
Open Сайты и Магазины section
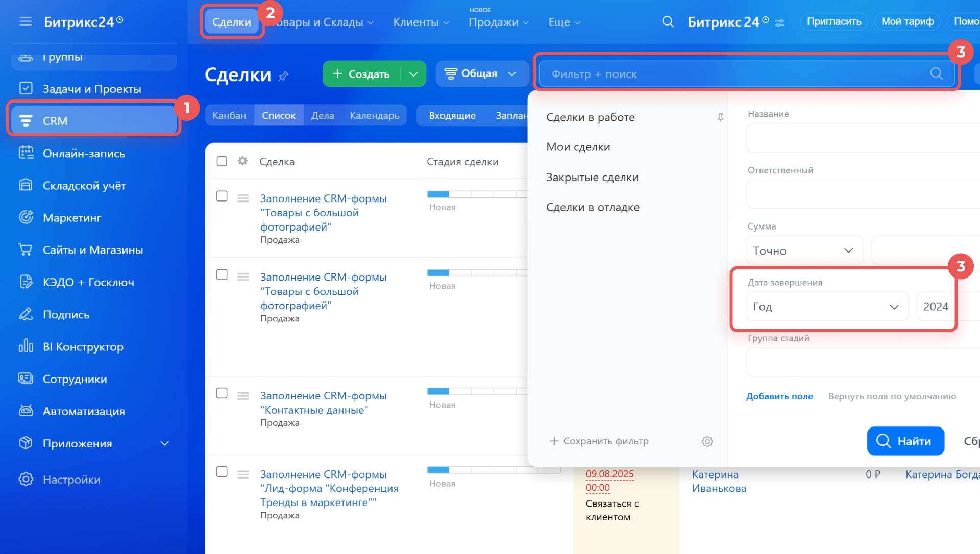(x=94, y=249)
